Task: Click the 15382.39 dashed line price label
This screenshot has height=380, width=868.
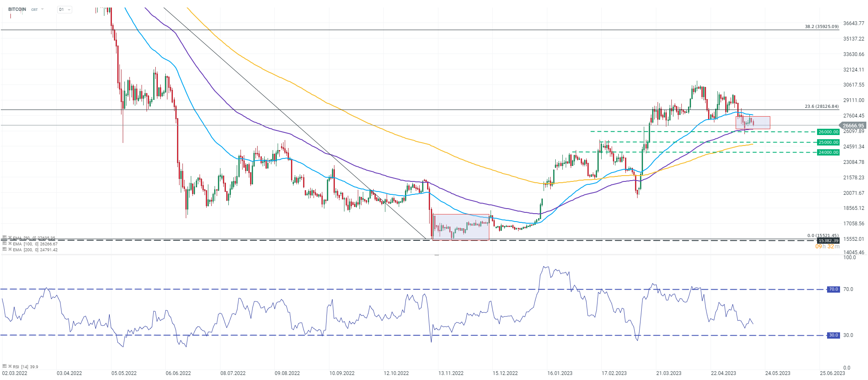Action: pyautogui.click(x=828, y=240)
